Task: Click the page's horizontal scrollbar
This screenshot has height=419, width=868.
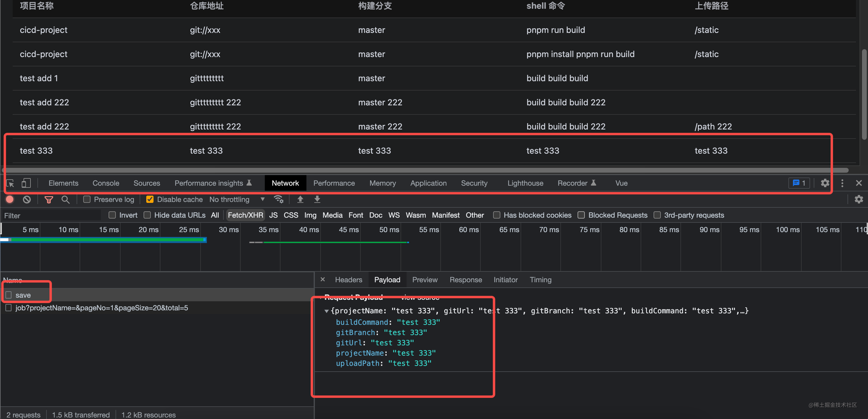Action: pos(425,170)
